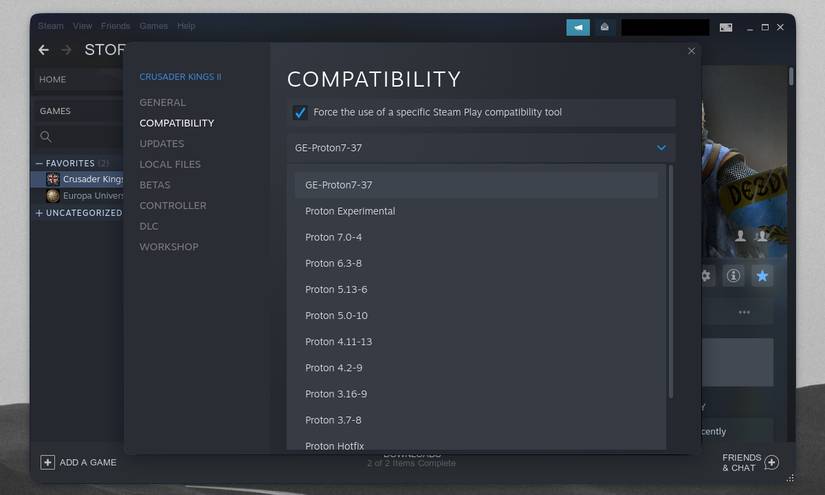This screenshot has width=825, height=495.
Task: Pick Proton 5.13-6 option
Action: coord(476,290)
